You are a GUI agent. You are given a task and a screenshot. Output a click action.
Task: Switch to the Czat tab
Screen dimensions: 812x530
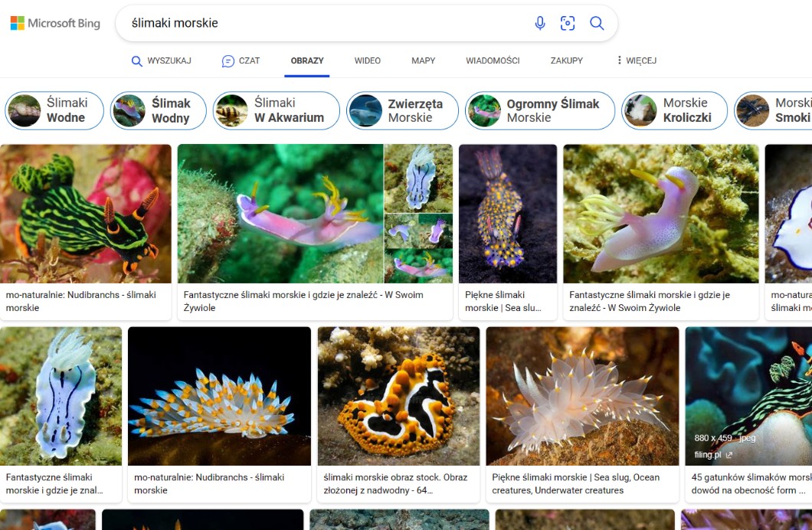pyautogui.click(x=241, y=61)
